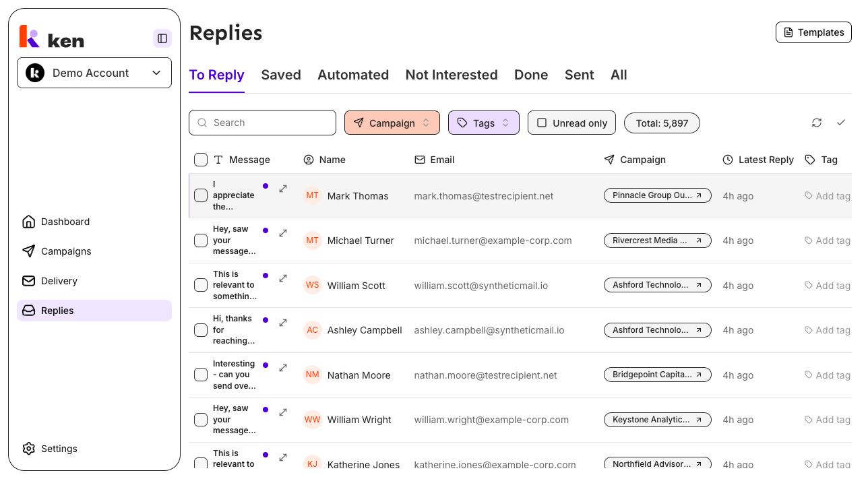The height and width of the screenshot is (479, 868).
Task: Add tag to Michael Turner's reply
Action: [828, 241]
